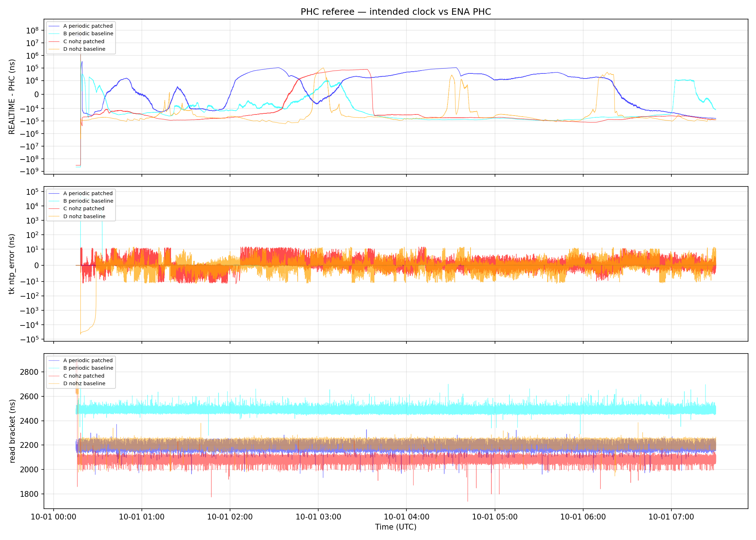Click the 2400 tick on bottom chart
Viewport: 756px width, 540px height.
coord(29,421)
